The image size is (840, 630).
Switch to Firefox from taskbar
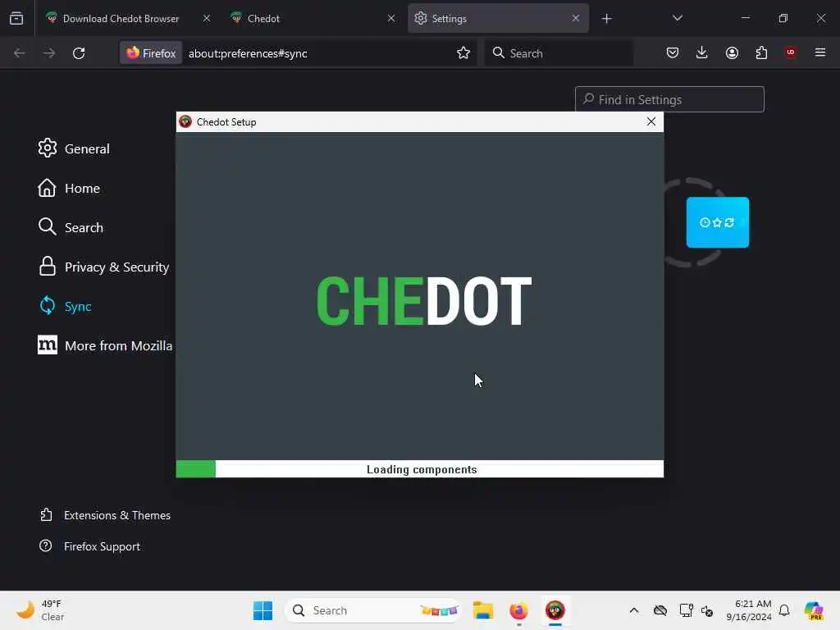(518, 610)
